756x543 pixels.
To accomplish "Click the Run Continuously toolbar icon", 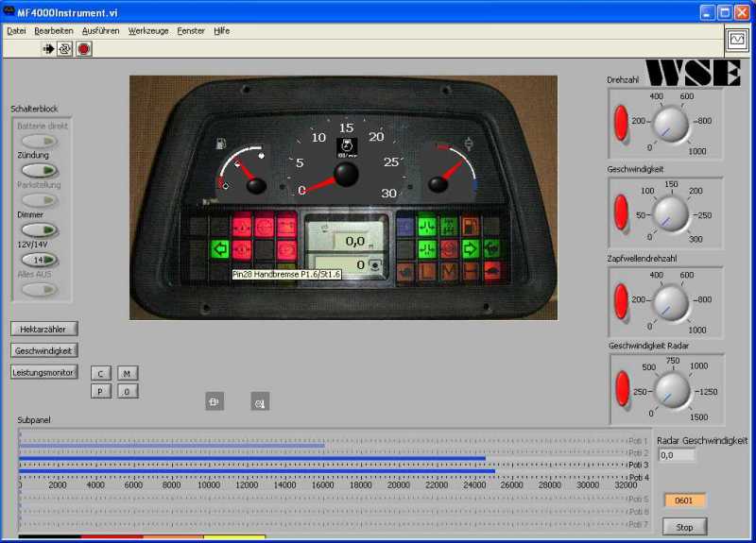I will [x=65, y=48].
